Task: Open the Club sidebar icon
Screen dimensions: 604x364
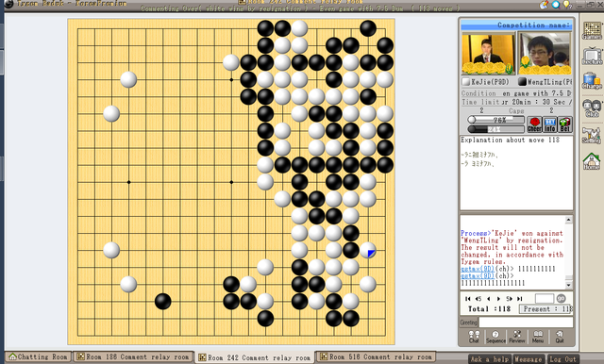Action: (592, 108)
